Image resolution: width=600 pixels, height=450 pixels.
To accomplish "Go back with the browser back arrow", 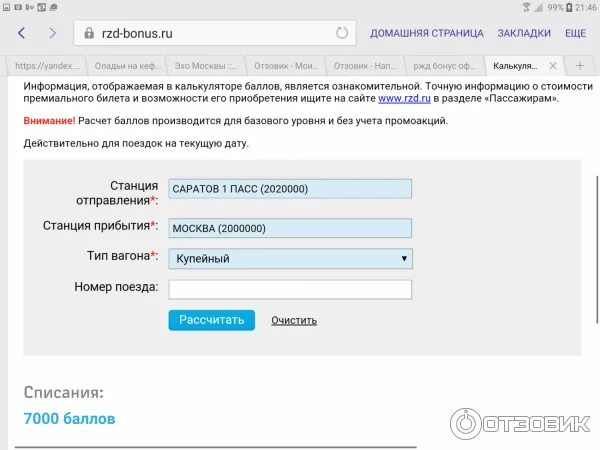I will point(22,33).
